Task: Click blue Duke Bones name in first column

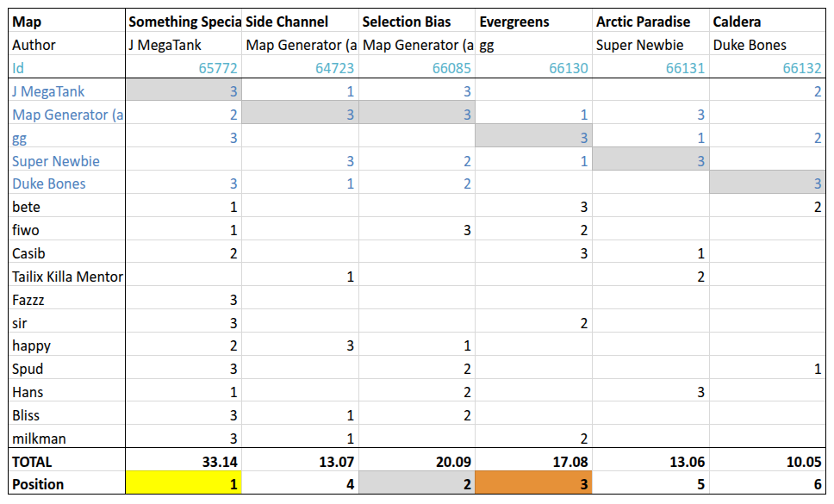Action: click(x=49, y=184)
